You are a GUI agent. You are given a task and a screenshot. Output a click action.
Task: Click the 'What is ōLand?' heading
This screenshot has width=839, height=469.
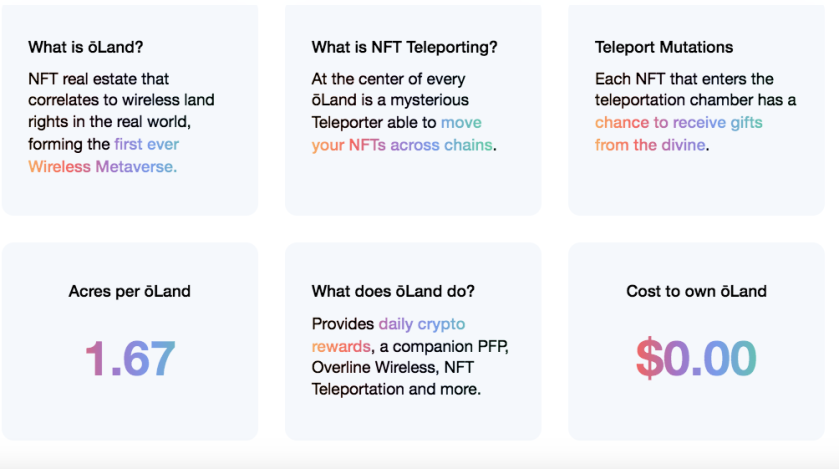click(x=86, y=47)
